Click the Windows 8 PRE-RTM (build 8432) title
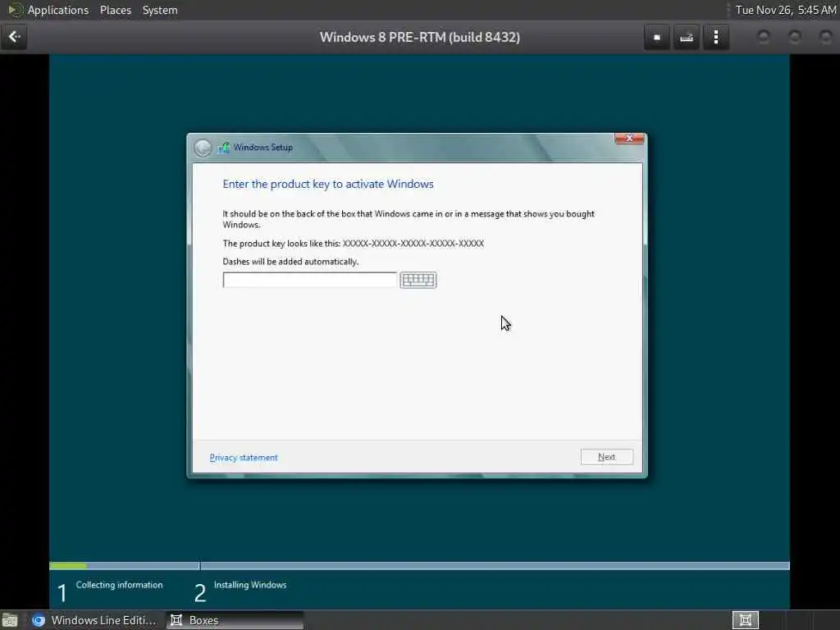 (x=420, y=38)
